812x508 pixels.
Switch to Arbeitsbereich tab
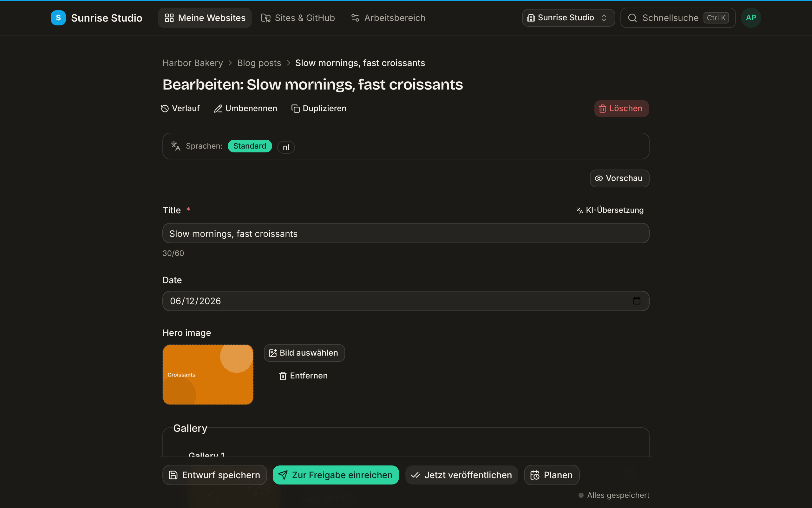(388, 18)
